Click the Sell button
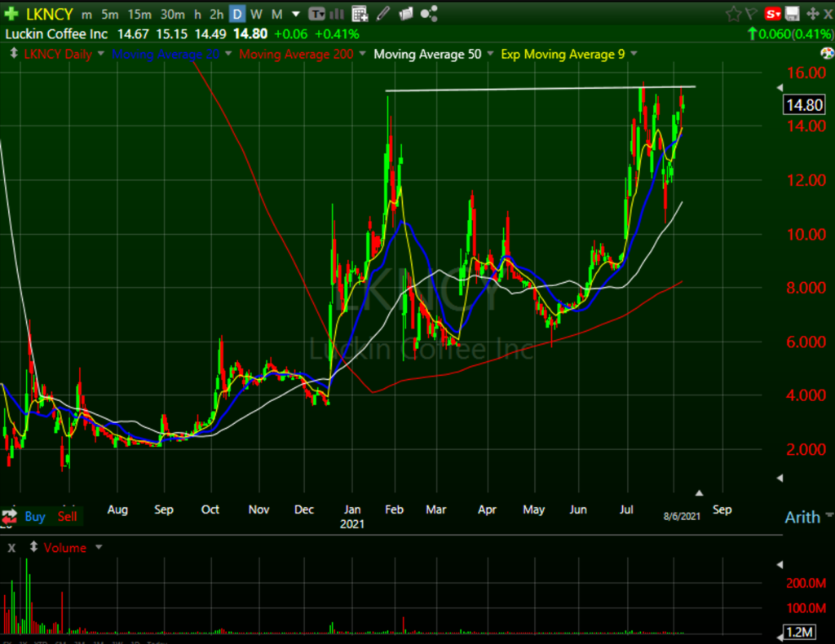Viewport: 835px width, 644px height. click(x=67, y=517)
